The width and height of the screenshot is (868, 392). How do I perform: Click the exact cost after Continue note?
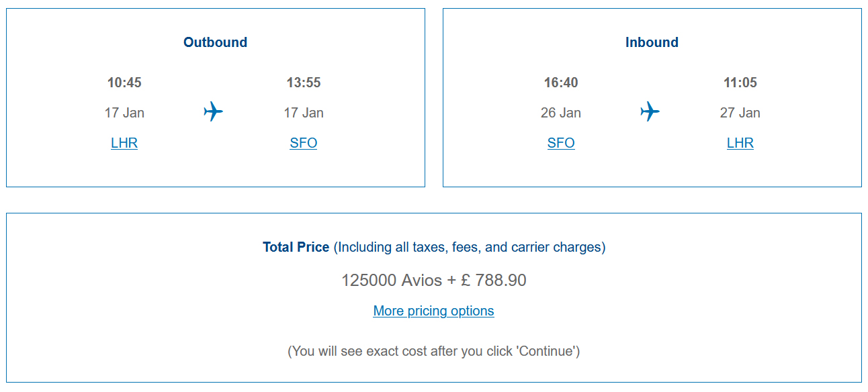pyautogui.click(x=434, y=351)
